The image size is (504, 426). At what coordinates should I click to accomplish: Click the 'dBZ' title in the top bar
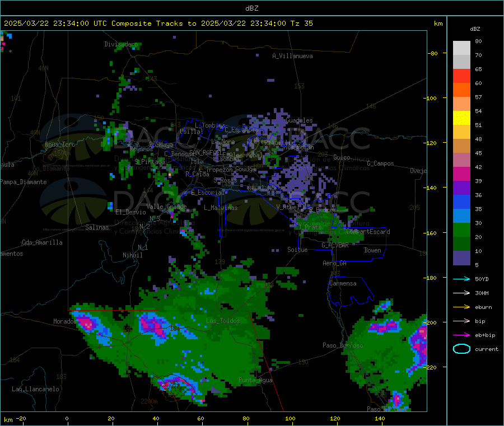251,8
